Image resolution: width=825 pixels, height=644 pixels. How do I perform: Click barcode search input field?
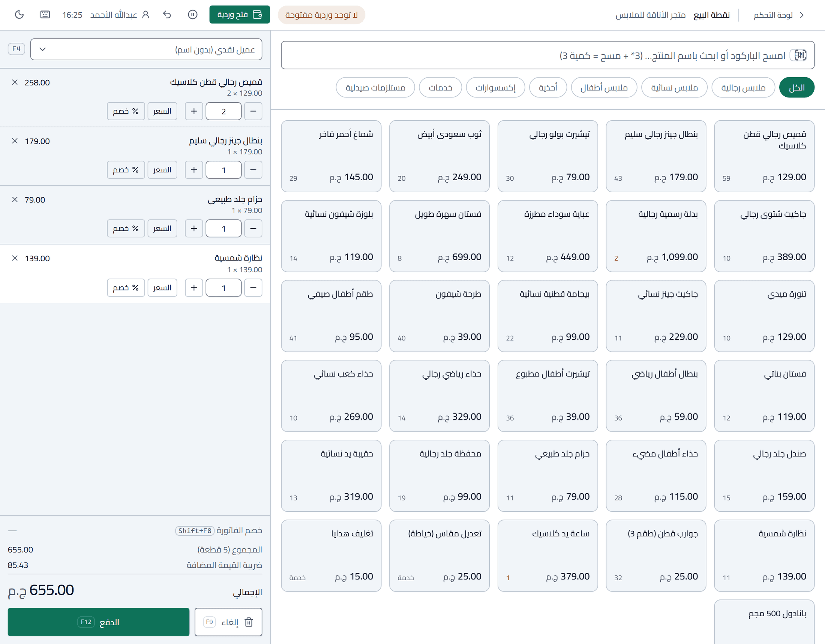[547, 55]
